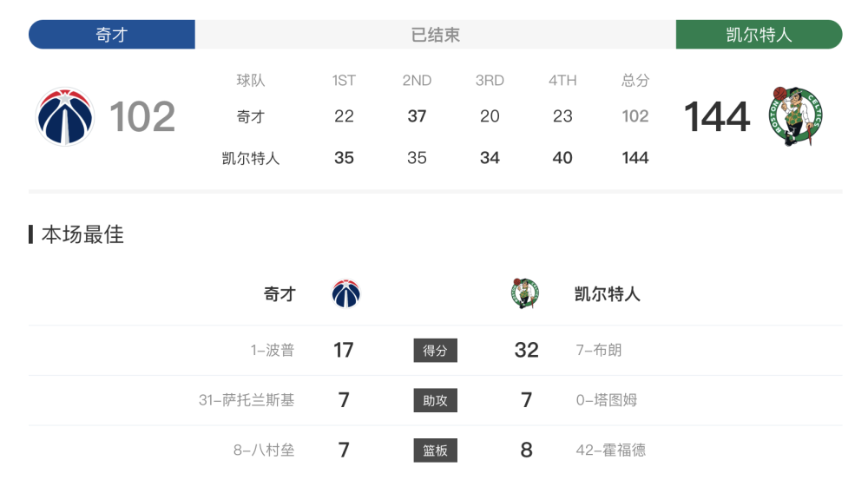Open player 0-塔图姆 profile
The width and height of the screenshot is (868, 480).
(607, 400)
